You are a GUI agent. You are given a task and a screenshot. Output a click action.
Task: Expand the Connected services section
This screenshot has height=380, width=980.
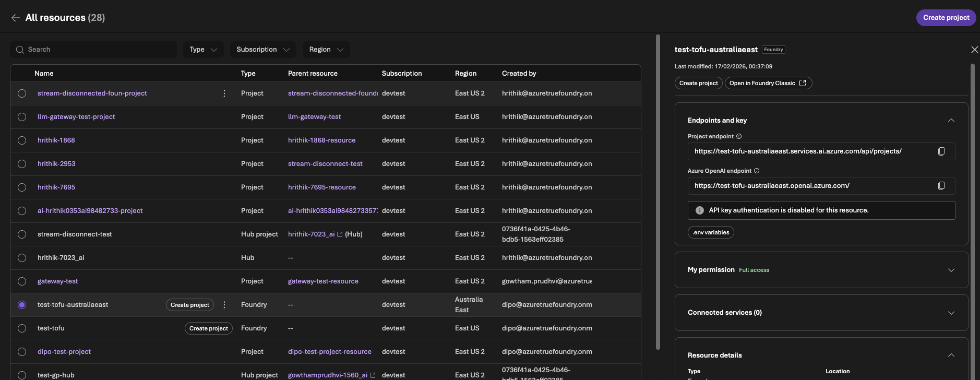tap(951, 313)
